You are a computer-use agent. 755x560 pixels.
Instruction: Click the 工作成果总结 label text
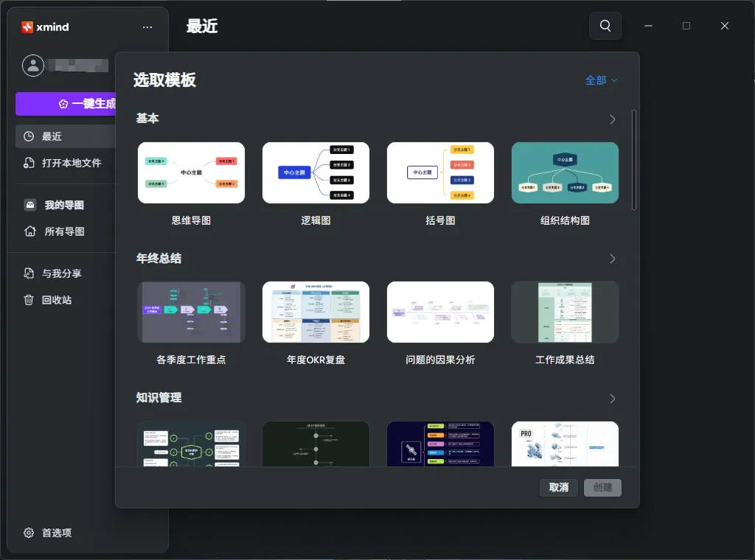pos(565,360)
